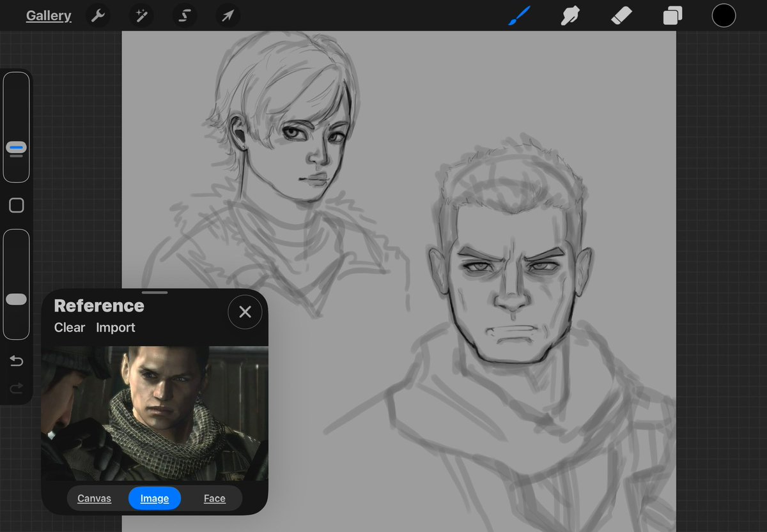
Task: Switch Reference to Image tab
Action: point(155,498)
